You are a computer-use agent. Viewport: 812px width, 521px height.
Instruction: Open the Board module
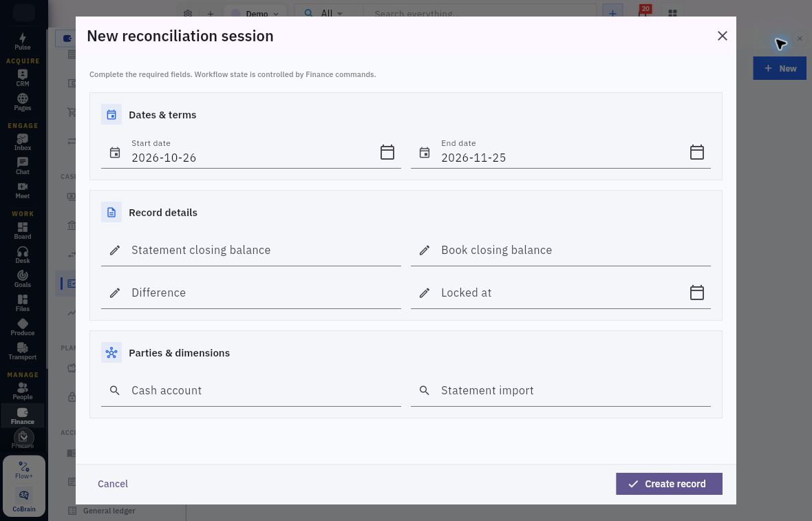pyautogui.click(x=22, y=231)
